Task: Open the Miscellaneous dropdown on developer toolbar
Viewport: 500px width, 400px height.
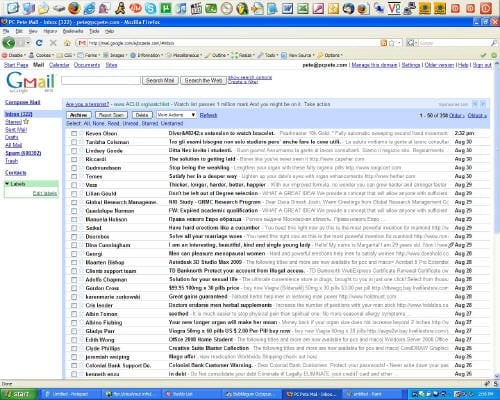Action: [184, 55]
